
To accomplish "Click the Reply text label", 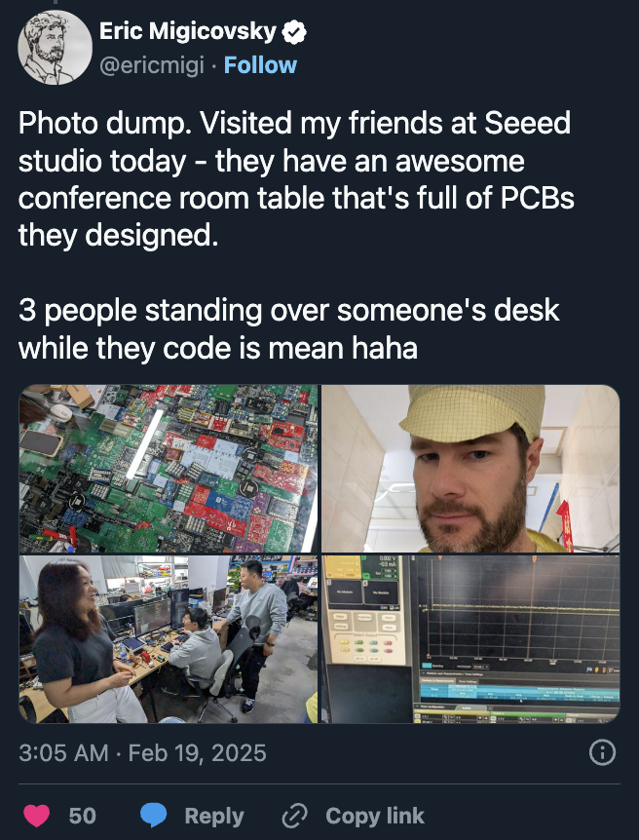I will pyautogui.click(x=214, y=816).
